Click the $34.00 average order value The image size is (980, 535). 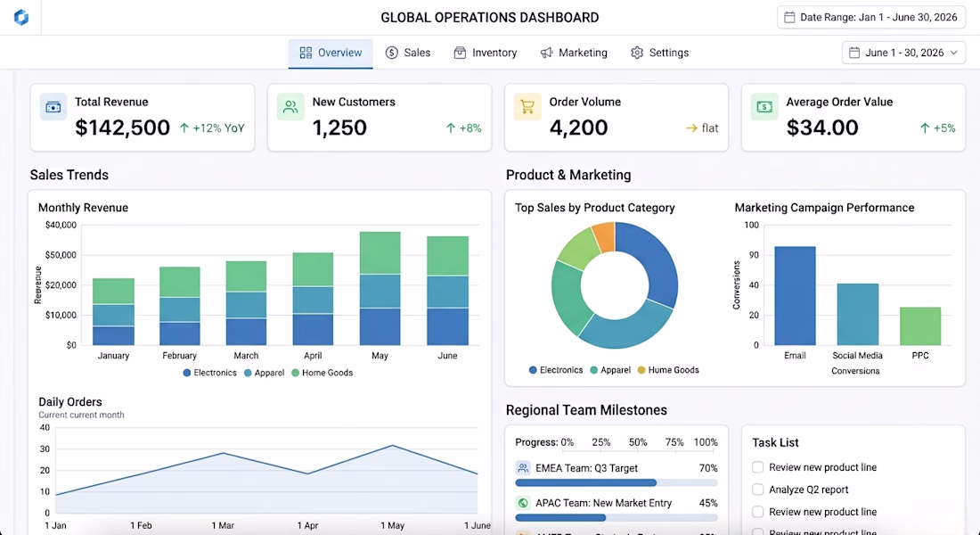pos(822,128)
